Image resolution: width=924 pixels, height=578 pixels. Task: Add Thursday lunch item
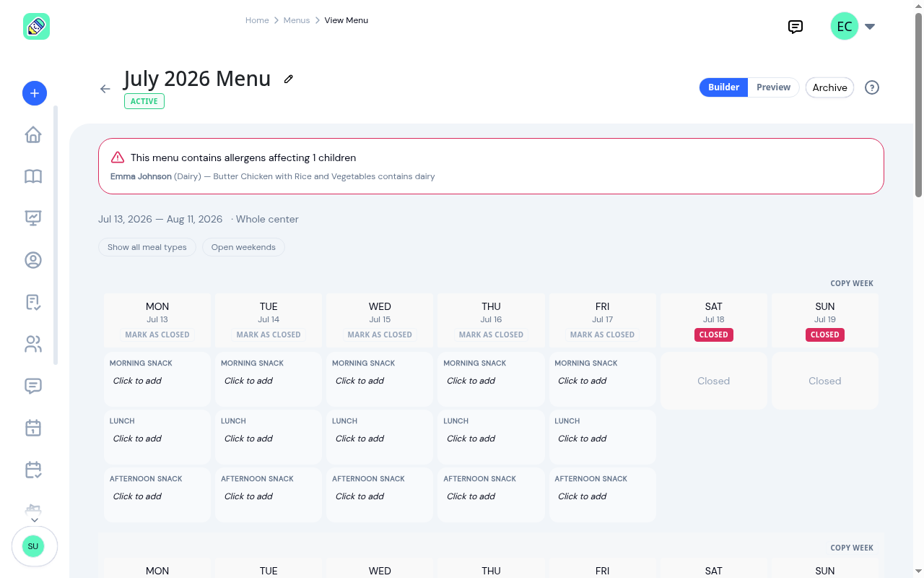pyautogui.click(x=491, y=437)
